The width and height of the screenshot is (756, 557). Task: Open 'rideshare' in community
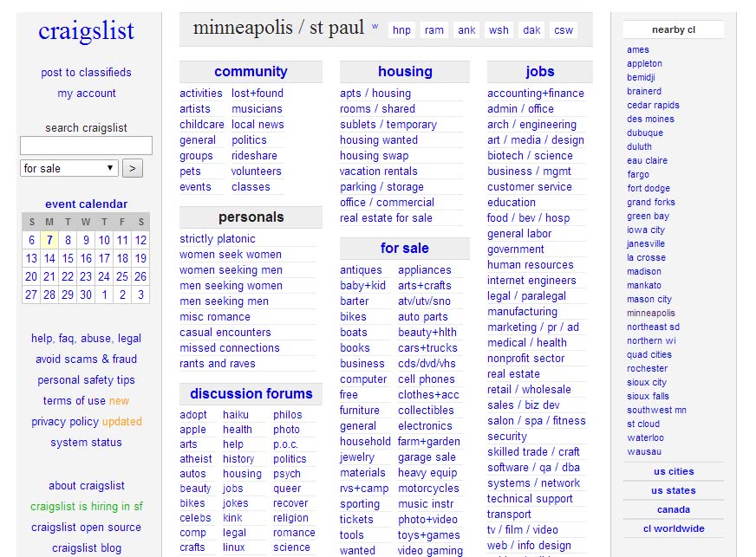point(254,156)
